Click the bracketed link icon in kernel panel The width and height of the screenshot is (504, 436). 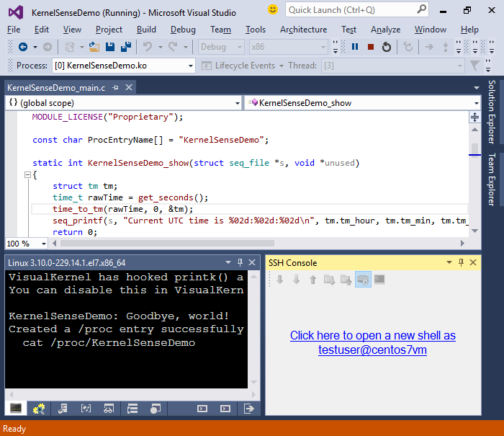(86, 409)
